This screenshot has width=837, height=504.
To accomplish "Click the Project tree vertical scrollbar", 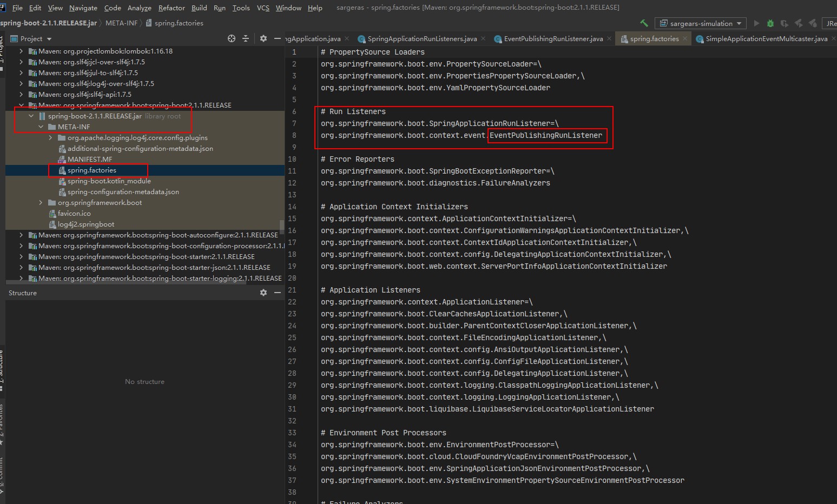I will tap(282, 225).
